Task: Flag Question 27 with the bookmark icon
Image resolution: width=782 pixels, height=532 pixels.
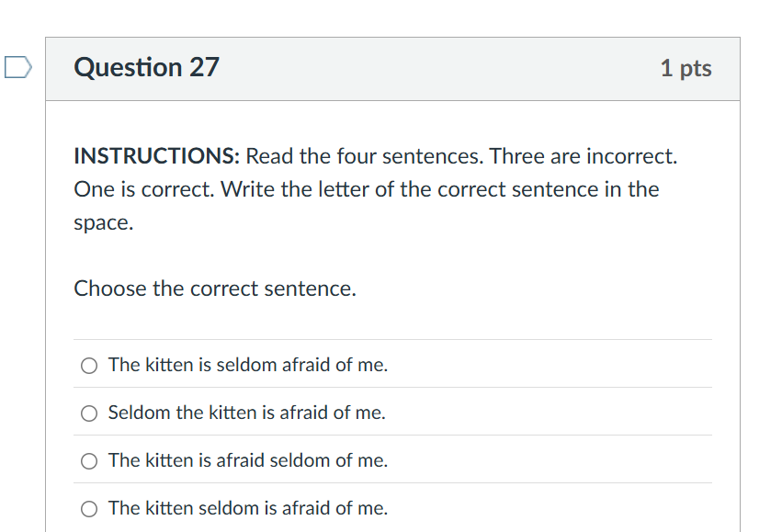Action: coord(17,67)
